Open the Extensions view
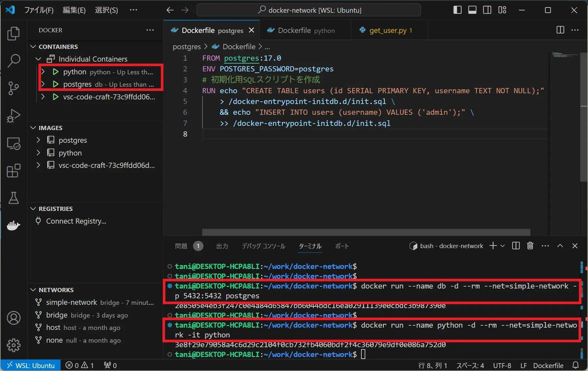The height and width of the screenshot is (371, 588). (x=13, y=171)
